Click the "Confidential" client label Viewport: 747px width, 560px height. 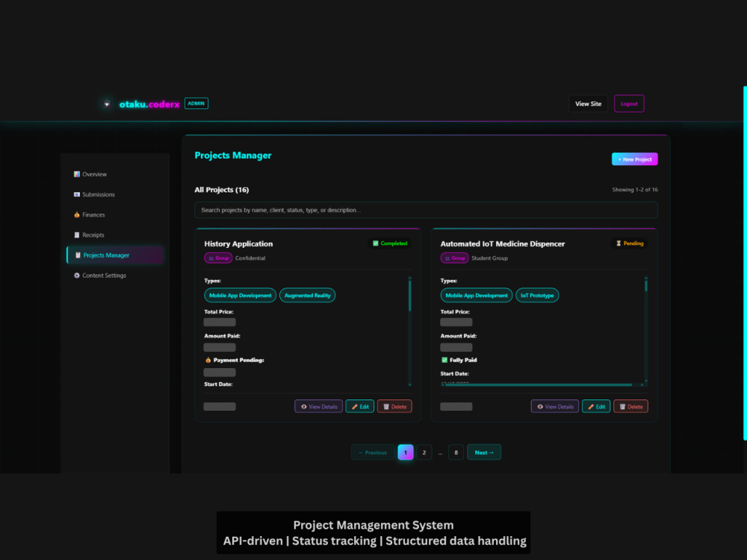(x=250, y=258)
